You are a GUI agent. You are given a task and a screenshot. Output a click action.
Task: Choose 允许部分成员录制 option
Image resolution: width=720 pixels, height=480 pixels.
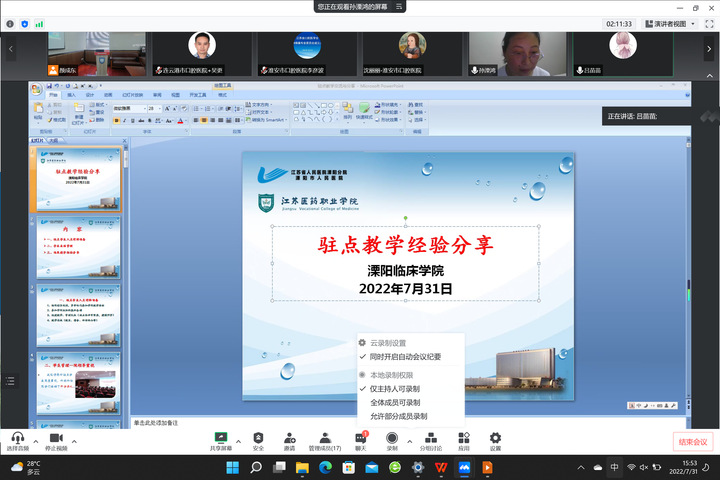coord(398,416)
